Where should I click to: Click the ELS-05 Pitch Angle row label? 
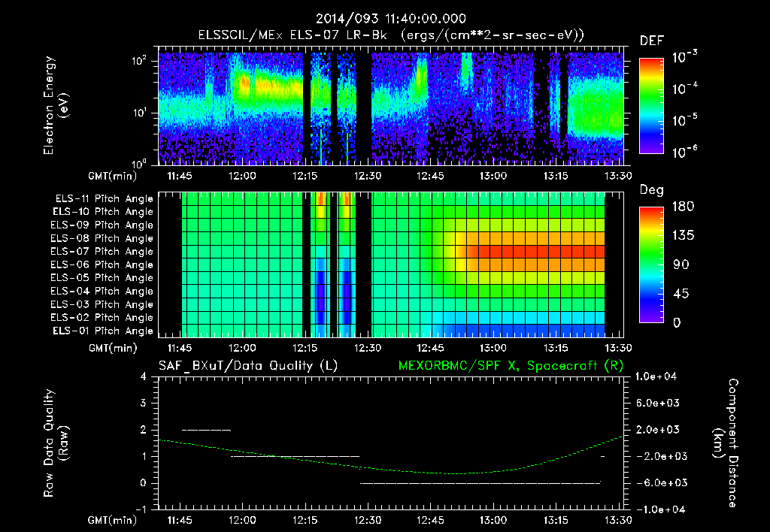[x=102, y=278]
